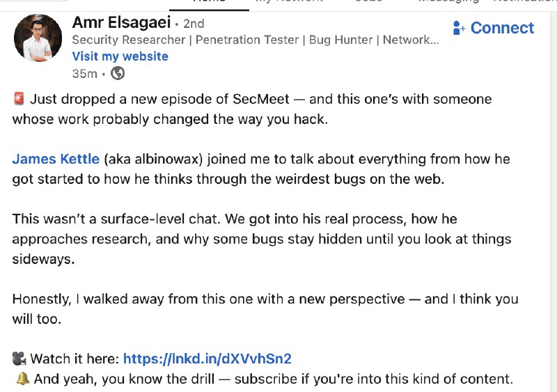This screenshot has height=392, width=557.
Task: Follow the Visit my website link
Action: coord(120,56)
